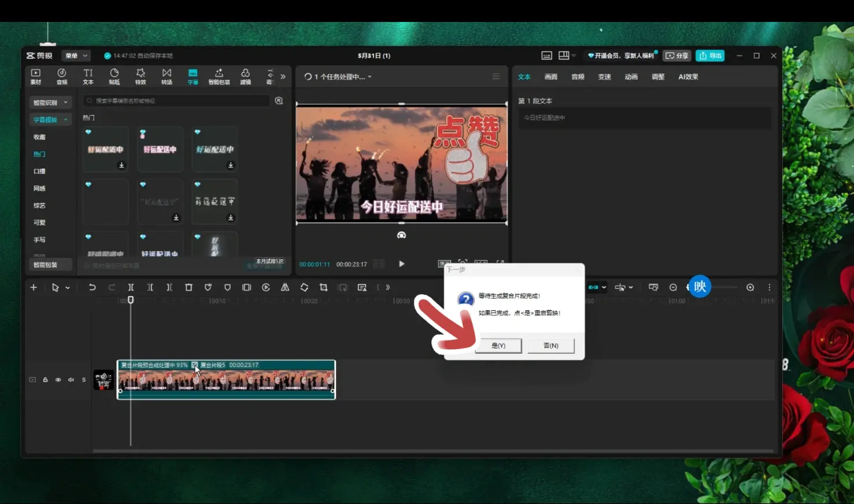Image resolution: width=854 pixels, height=504 pixels.
Task: Click the filter icon beside the template search
Action: pos(279,101)
